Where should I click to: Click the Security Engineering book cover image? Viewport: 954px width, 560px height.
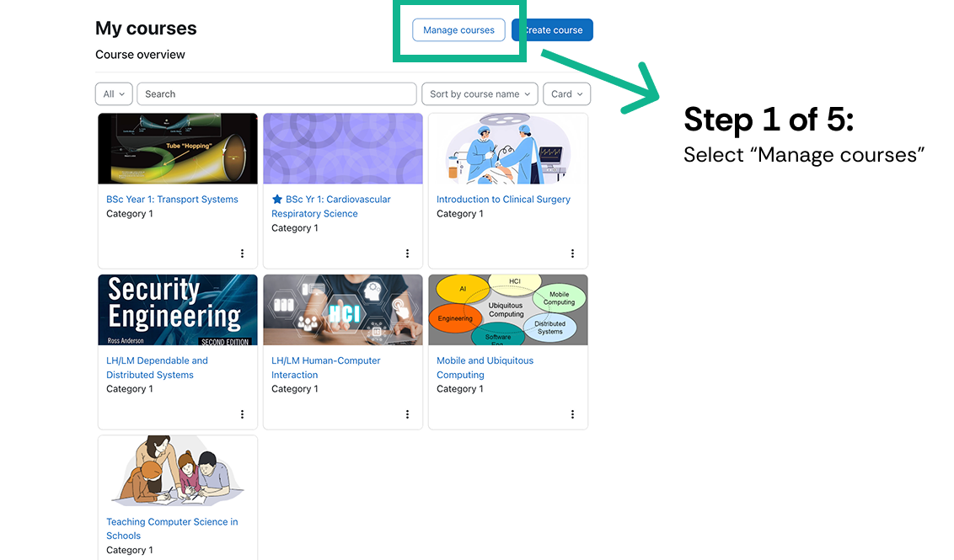(178, 310)
